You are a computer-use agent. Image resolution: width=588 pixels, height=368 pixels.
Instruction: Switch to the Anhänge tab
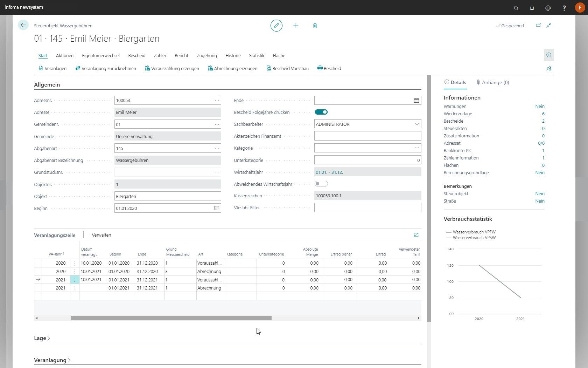pos(492,83)
